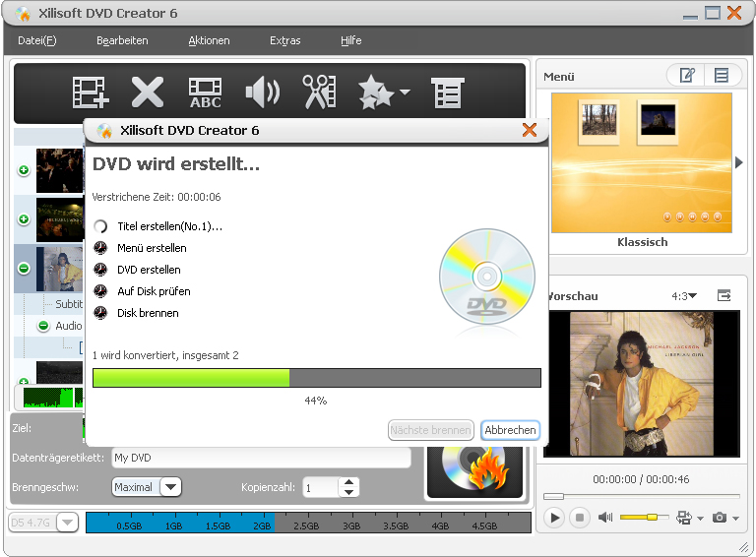Select the Klassisch menu template preview

[x=642, y=162]
